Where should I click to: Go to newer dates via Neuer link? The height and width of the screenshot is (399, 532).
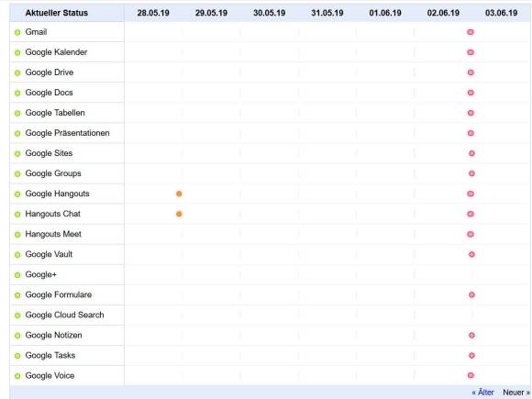[516, 393]
